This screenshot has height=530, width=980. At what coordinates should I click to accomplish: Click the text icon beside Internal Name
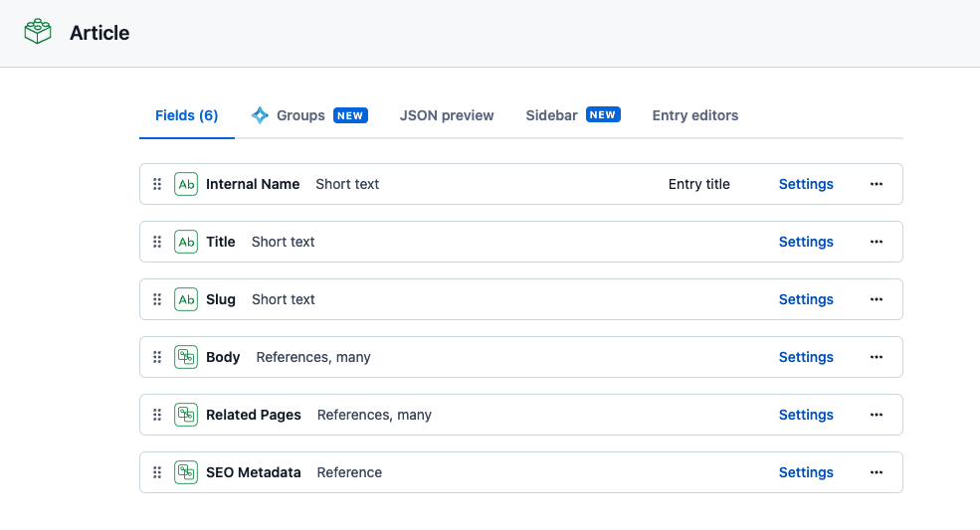pyautogui.click(x=186, y=184)
